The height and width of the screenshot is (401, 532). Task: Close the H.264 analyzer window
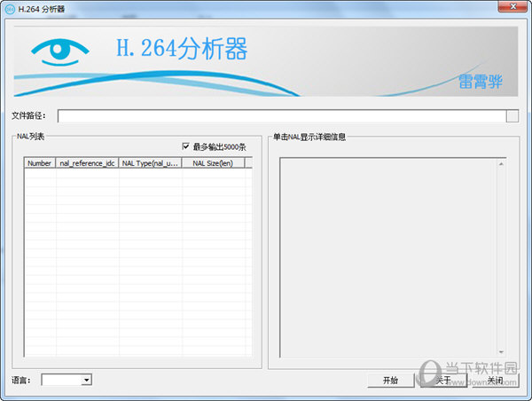[512, 6]
